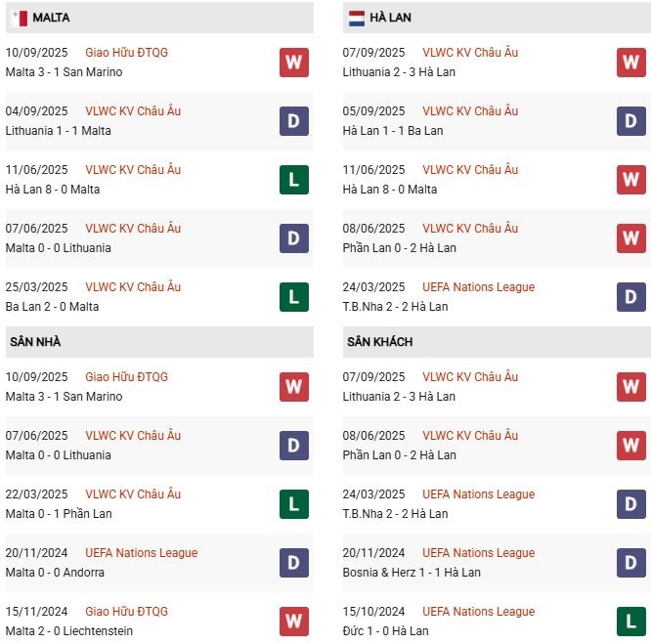This screenshot has width=651, height=644.
Task: Click the D badge for T.B.Nha 2-2 Hà Lan dated 24/03/2025 under Hà Lan header
Action: click(x=631, y=297)
